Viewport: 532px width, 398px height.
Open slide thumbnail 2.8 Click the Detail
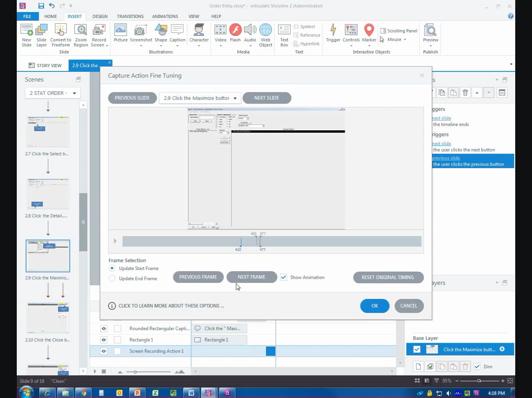pos(48,194)
